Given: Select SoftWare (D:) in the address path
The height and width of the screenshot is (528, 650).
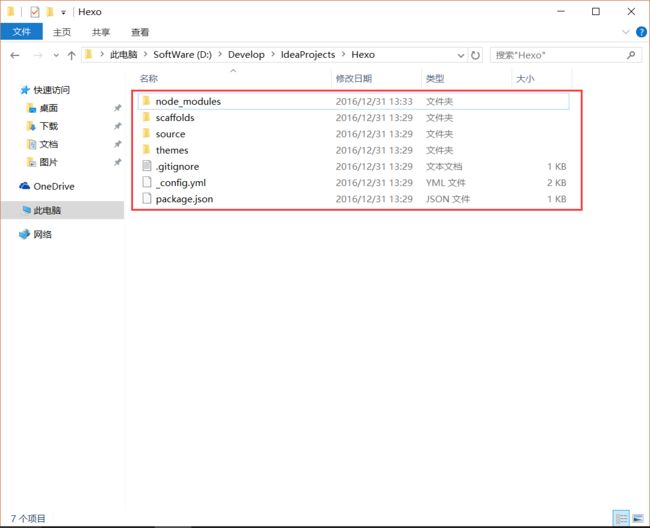Looking at the screenshot, I should (x=182, y=55).
